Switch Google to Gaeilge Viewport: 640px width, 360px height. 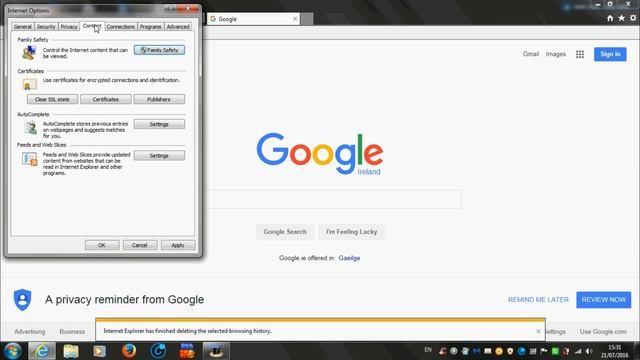pyautogui.click(x=349, y=258)
